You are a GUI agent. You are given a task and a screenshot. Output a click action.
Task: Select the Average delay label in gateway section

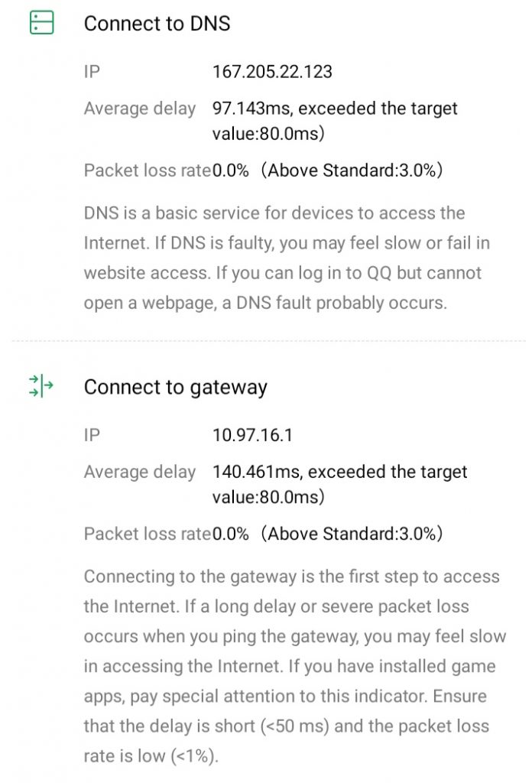pyautogui.click(x=140, y=472)
